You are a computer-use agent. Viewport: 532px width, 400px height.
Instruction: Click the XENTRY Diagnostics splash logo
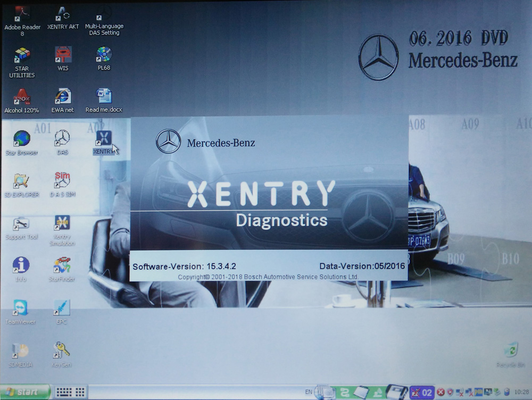pos(261,204)
